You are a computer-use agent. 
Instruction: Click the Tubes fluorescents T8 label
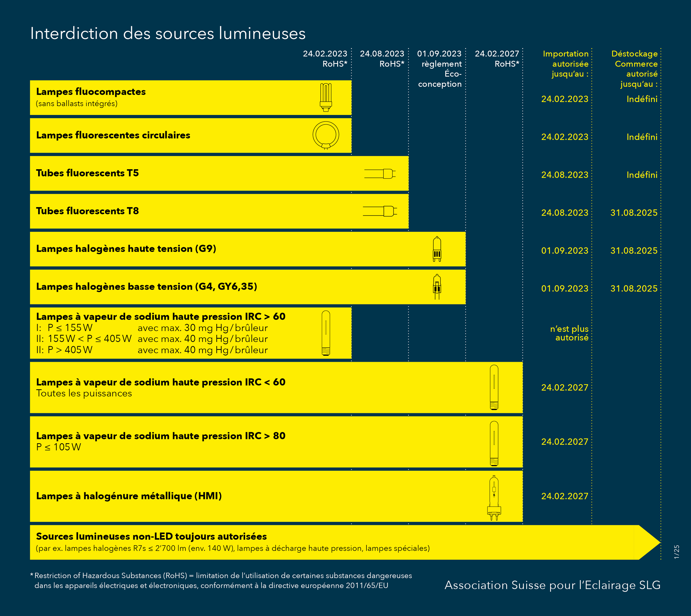(x=87, y=211)
